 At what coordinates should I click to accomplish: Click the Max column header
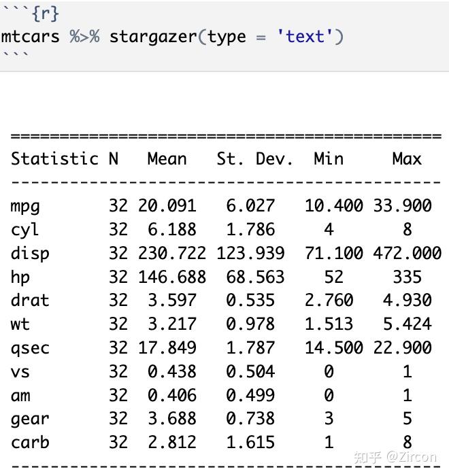pyautogui.click(x=407, y=159)
